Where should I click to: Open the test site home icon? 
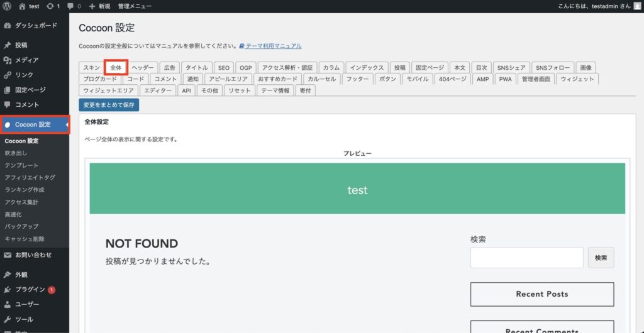[22, 6]
